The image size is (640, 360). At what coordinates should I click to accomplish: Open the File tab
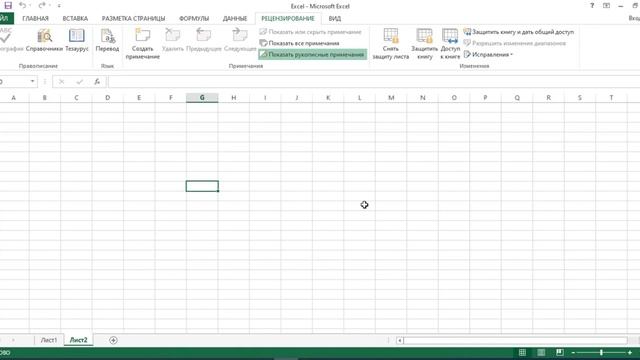pos(6,18)
